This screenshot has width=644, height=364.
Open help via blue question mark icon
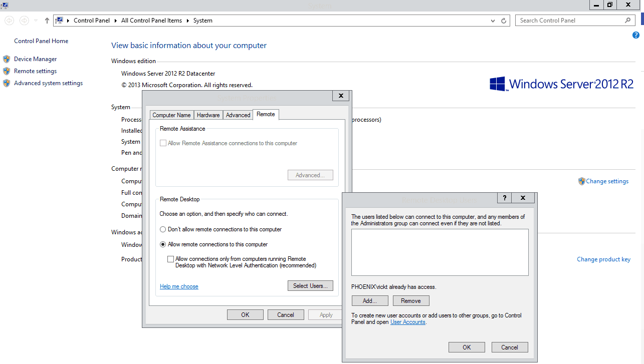[636, 35]
